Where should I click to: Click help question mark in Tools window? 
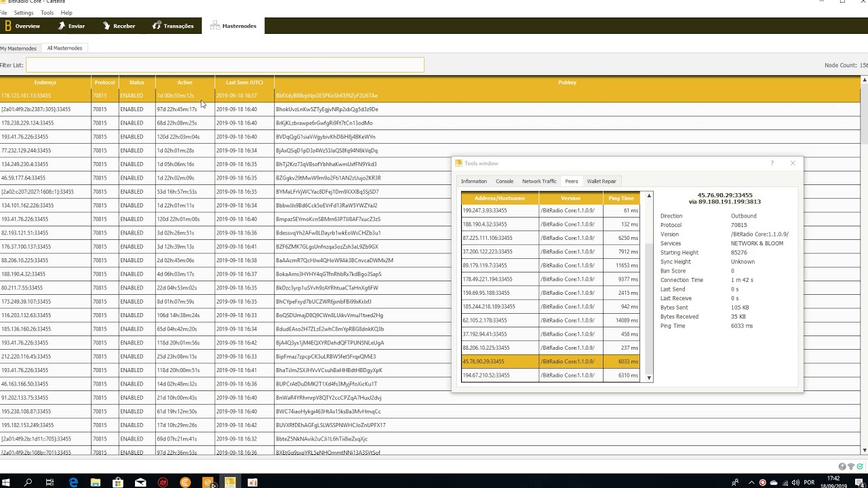coord(772,163)
